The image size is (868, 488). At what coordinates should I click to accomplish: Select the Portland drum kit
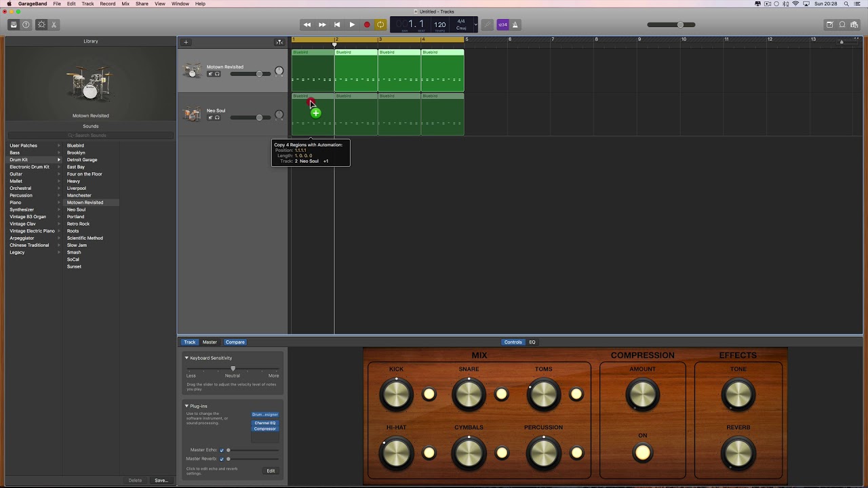76,217
